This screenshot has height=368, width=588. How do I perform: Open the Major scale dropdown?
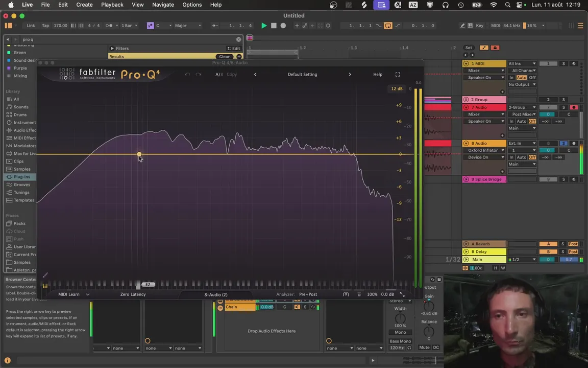[188, 26]
